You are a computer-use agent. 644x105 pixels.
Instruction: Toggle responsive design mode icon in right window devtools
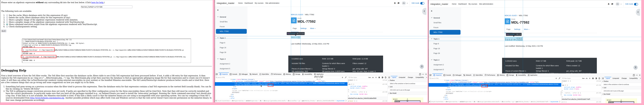(x=634, y=75)
